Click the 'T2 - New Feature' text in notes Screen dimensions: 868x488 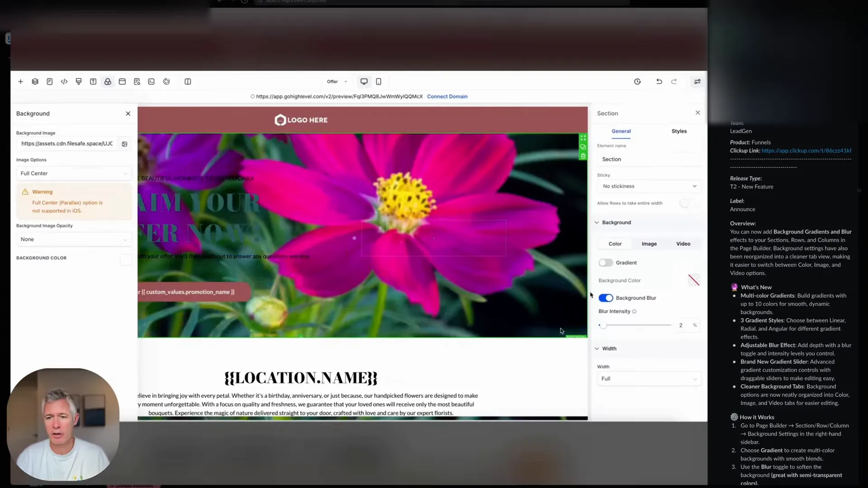751,187
